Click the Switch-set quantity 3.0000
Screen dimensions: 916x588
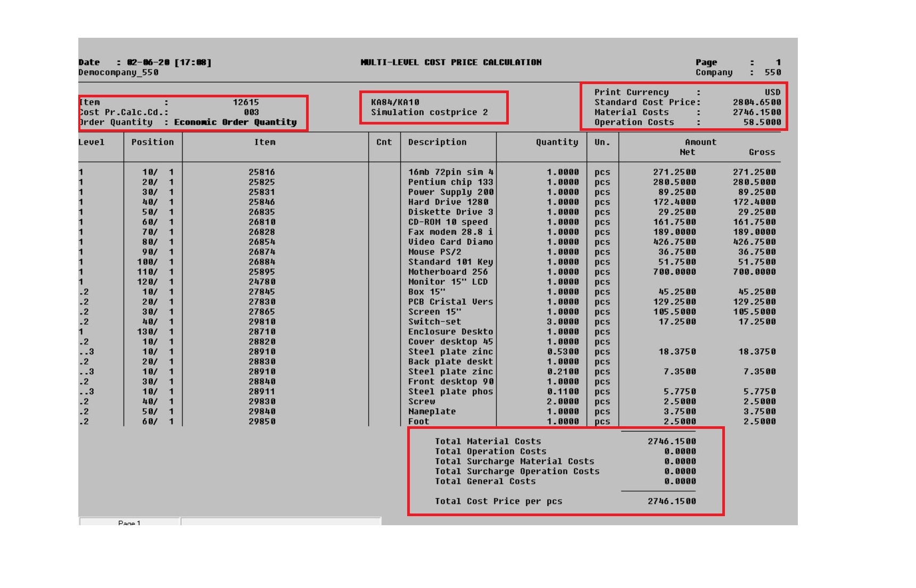click(563, 322)
